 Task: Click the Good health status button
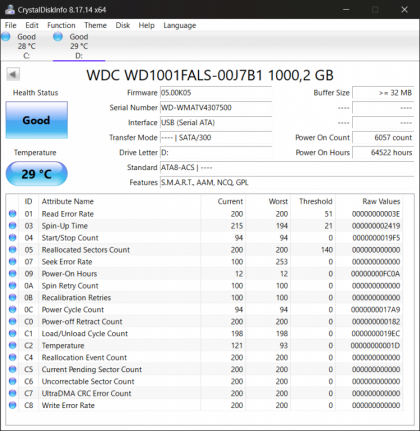37,120
